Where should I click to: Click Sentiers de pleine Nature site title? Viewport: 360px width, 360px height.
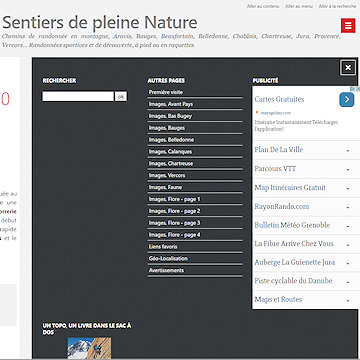100,23
